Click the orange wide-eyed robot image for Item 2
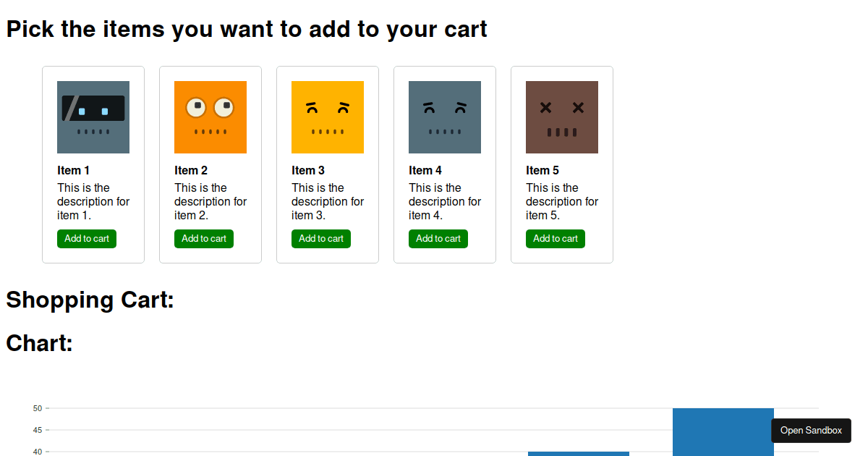 (x=210, y=117)
